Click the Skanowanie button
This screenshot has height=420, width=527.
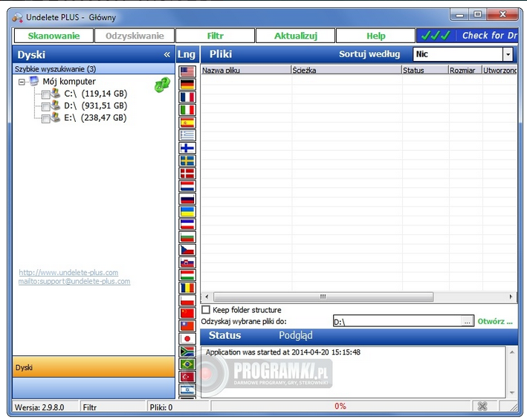click(x=54, y=36)
